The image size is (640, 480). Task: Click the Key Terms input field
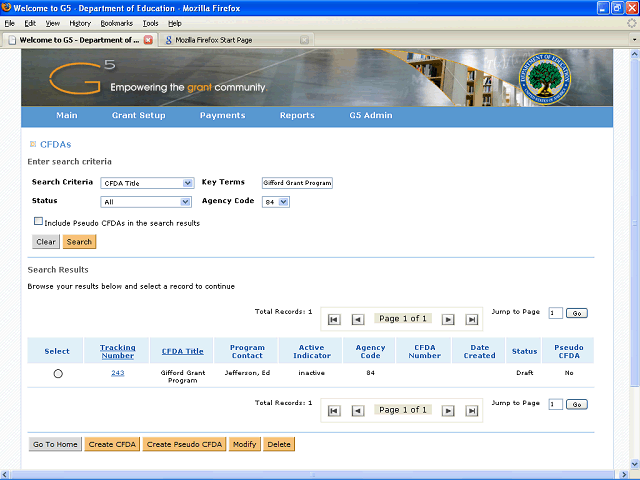click(297, 183)
